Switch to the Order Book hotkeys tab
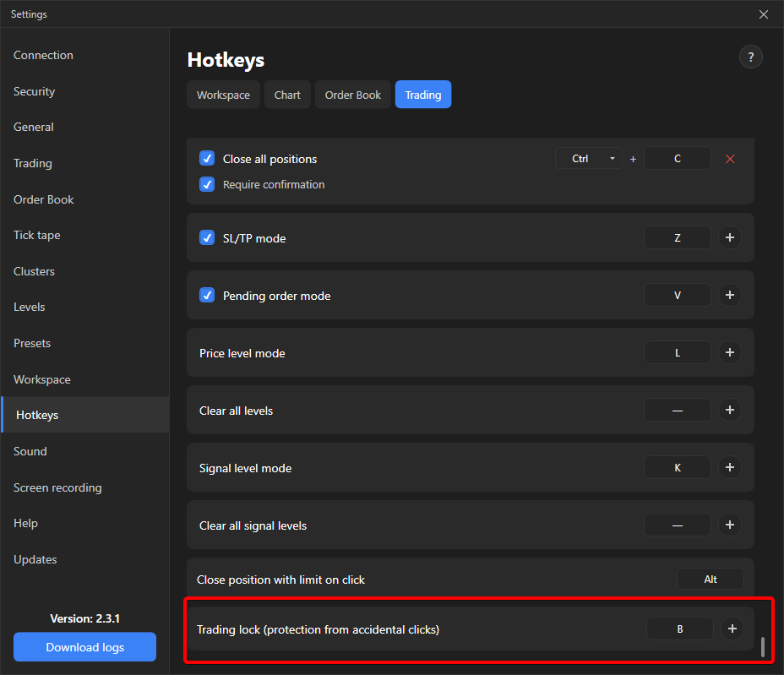Screen dimensions: 784x675 pyautogui.click(x=353, y=95)
